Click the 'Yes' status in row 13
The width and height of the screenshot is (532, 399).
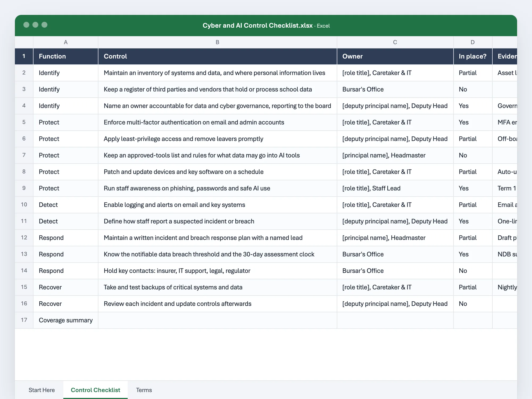(x=473, y=254)
